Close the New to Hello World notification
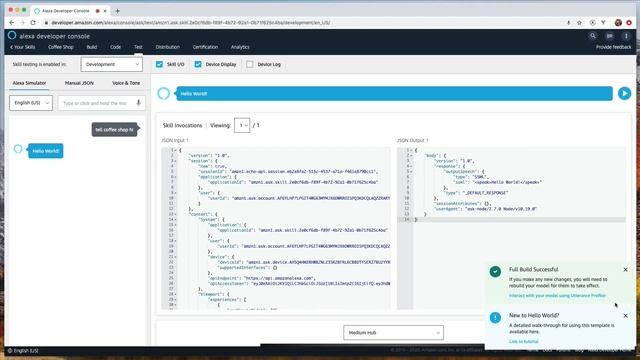 pyautogui.click(x=625, y=316)
